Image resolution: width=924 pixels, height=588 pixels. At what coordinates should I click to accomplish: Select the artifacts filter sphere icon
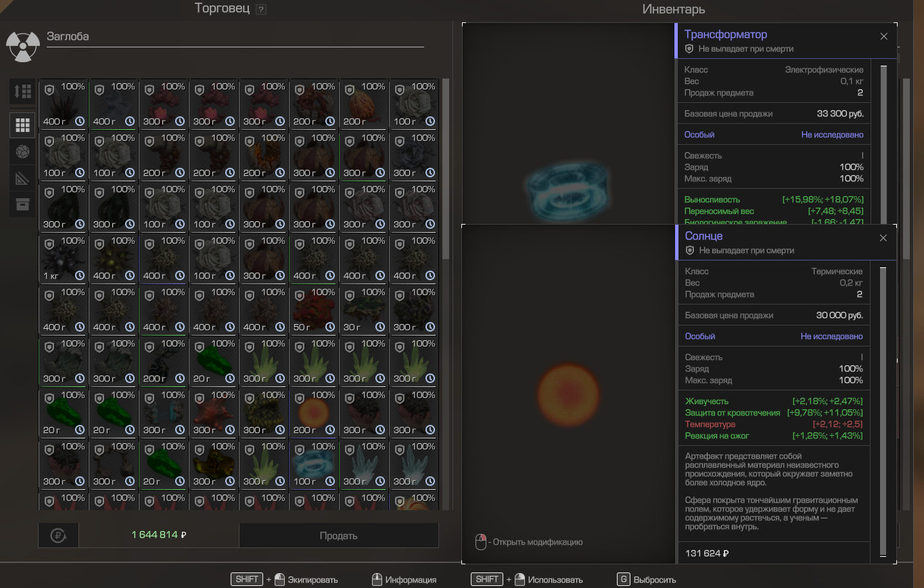22,152
